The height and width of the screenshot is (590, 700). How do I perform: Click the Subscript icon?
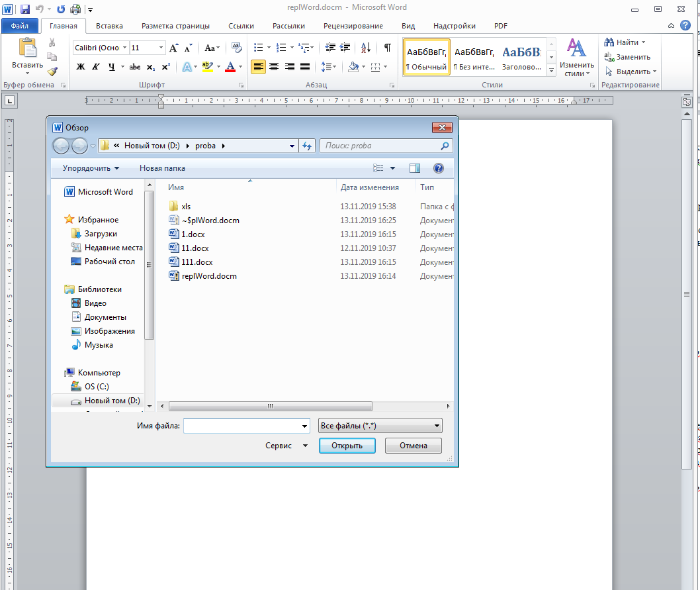pyautogui.click(x=151, y=67)
